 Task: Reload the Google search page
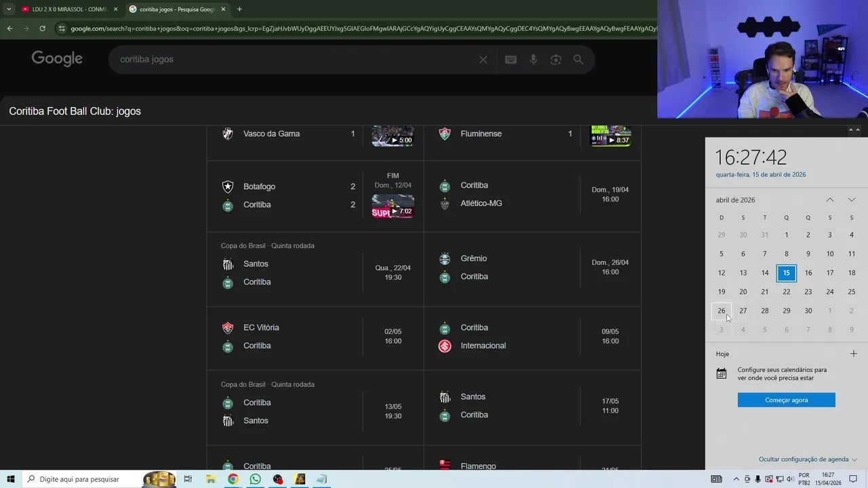(x=42, y=28)
